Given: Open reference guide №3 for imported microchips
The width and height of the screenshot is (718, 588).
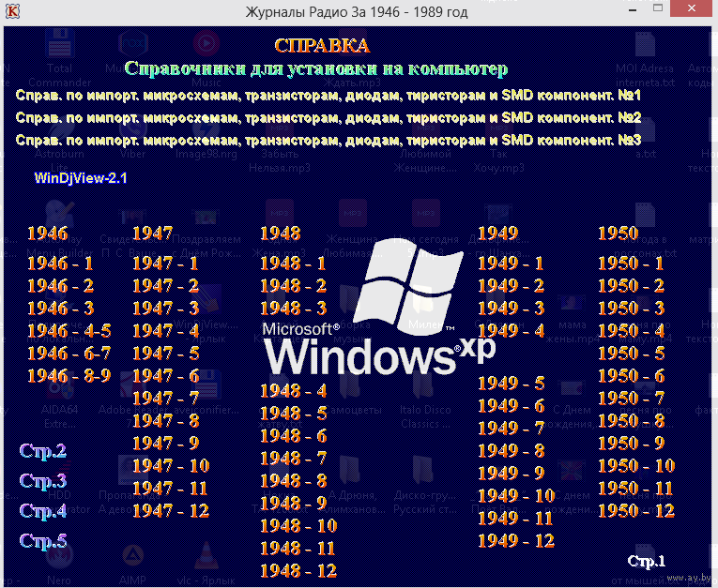Looking at the screenshot, I should tap(328, 140).
